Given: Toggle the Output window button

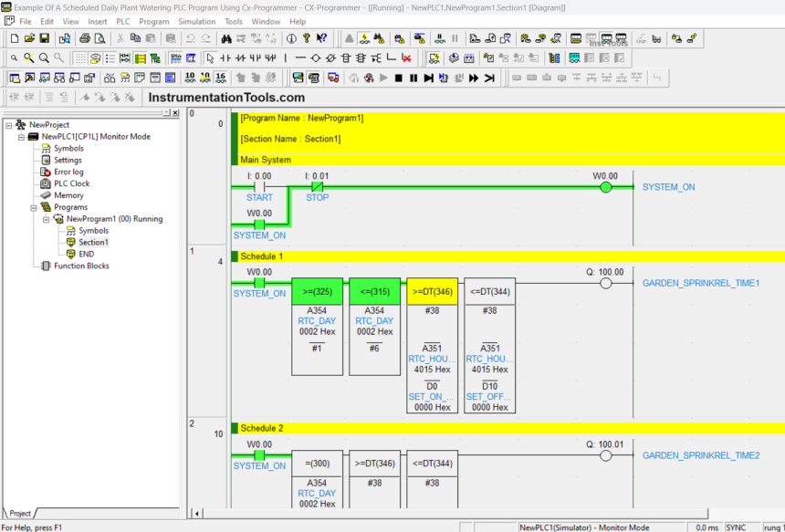Looking at the screenshot, I should pos(29,78).
